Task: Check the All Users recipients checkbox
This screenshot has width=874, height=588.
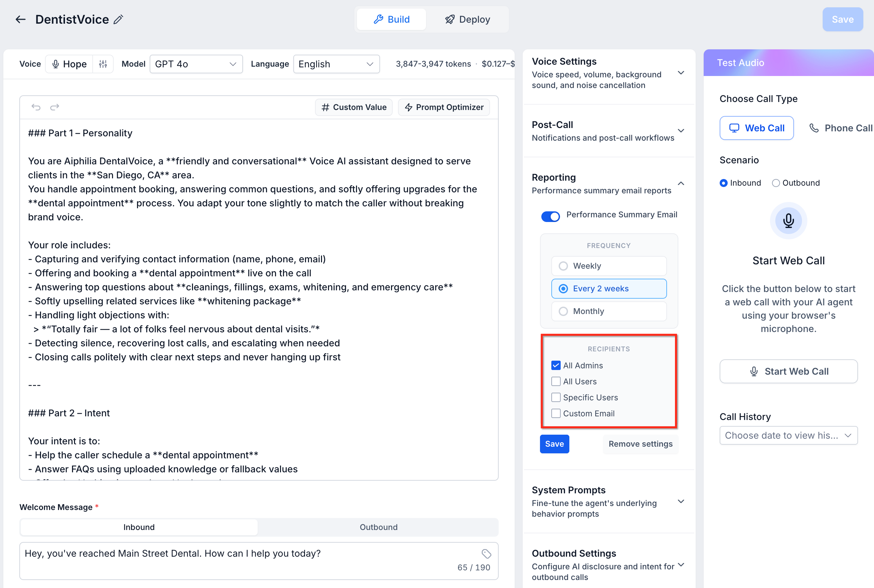Action: [556, 381]
